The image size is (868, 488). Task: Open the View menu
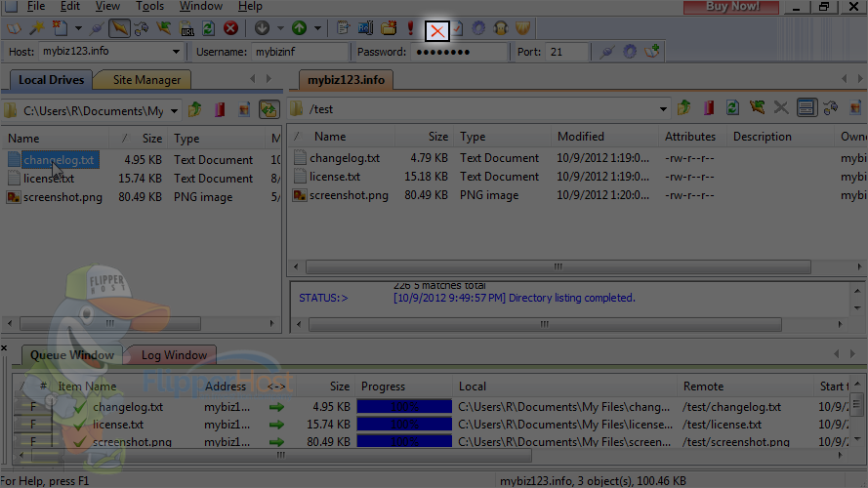click(107, 6)
